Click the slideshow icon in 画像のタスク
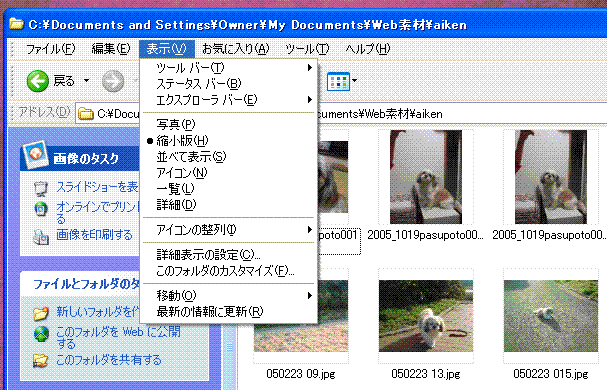The image size is (607, 390). coord(41,189)
